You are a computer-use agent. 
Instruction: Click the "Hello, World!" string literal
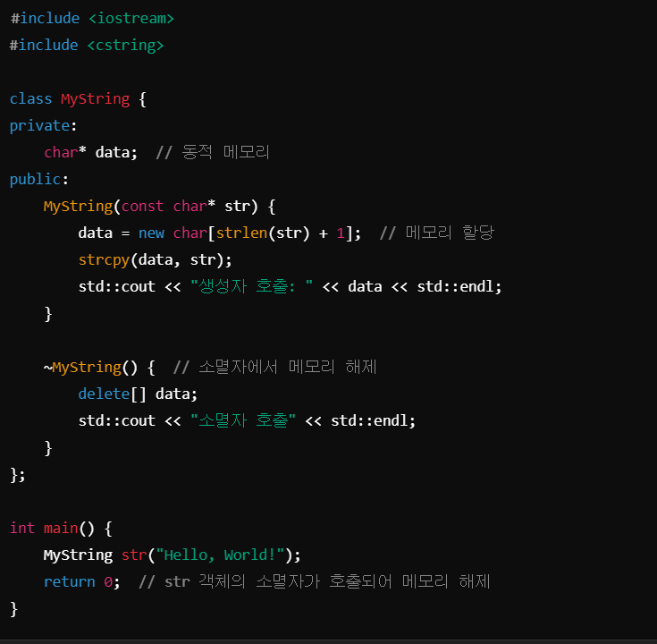(220, 555)
